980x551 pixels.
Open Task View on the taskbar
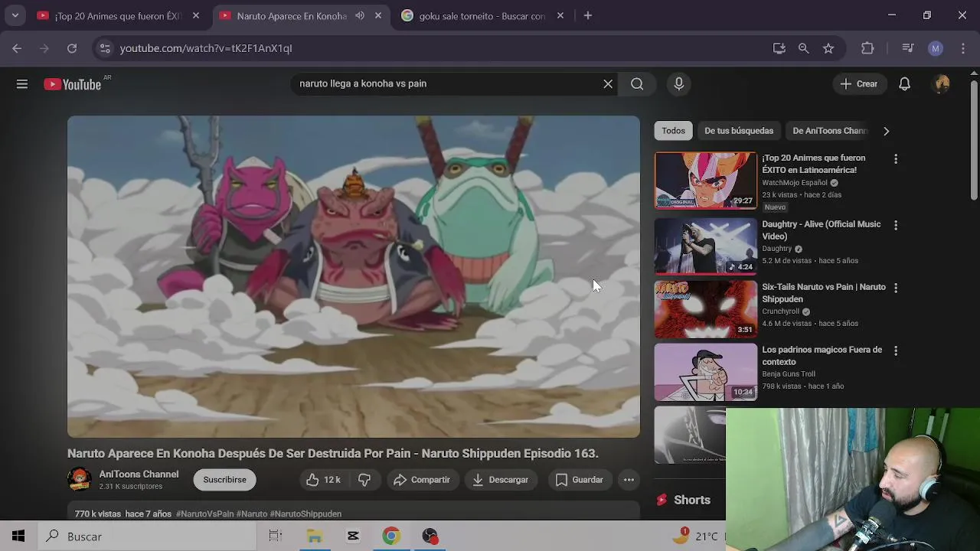click(276, 536)
